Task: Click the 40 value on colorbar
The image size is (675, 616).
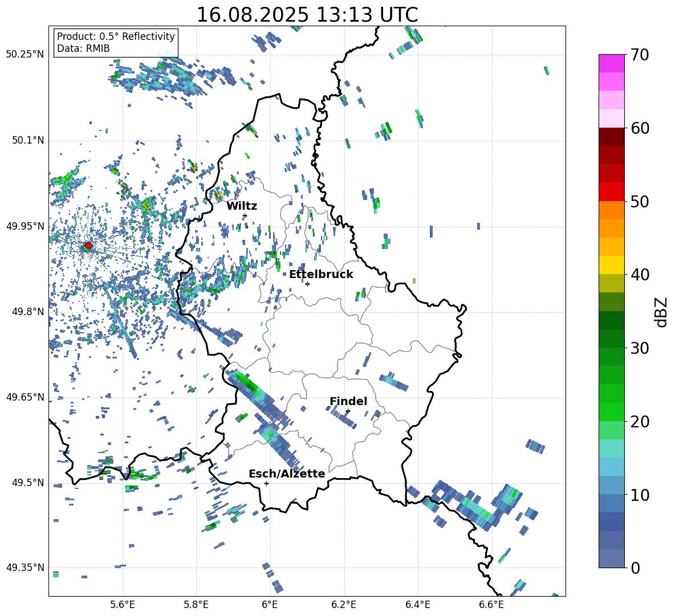Action: coord(640,275)
